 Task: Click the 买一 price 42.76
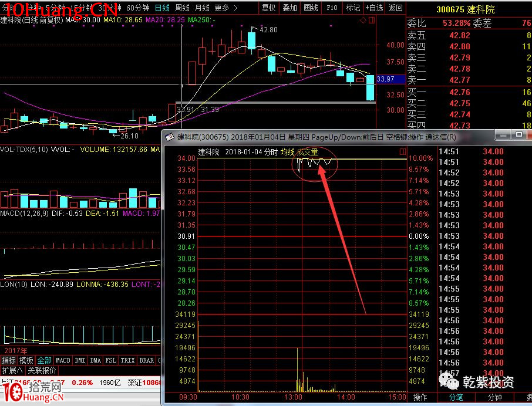[x=460, y=92]
